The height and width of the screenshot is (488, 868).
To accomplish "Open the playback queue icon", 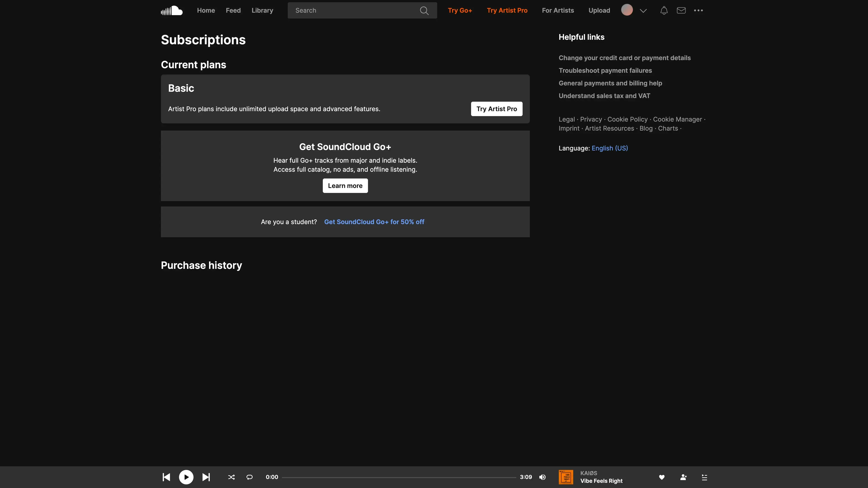I will point(704,477).
